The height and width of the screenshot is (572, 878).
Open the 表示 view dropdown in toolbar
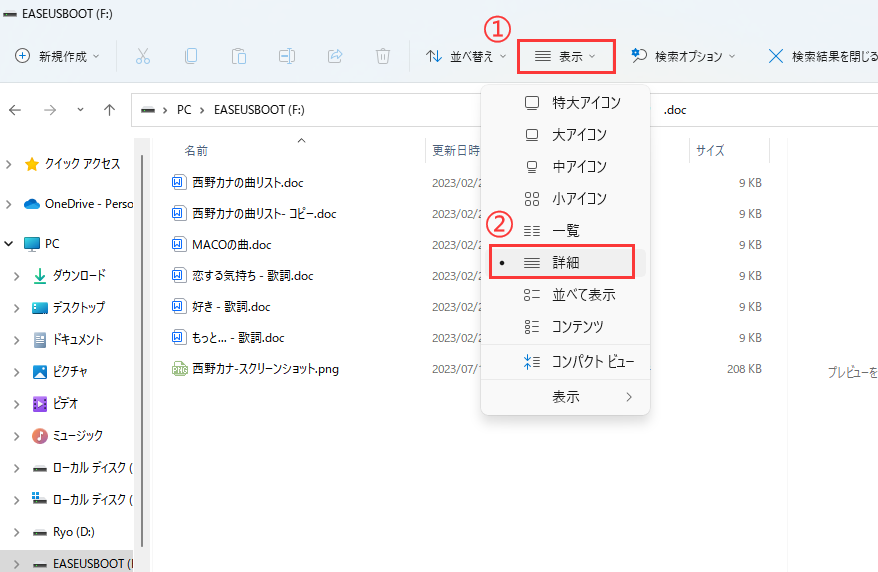click(x=566, y=56)
